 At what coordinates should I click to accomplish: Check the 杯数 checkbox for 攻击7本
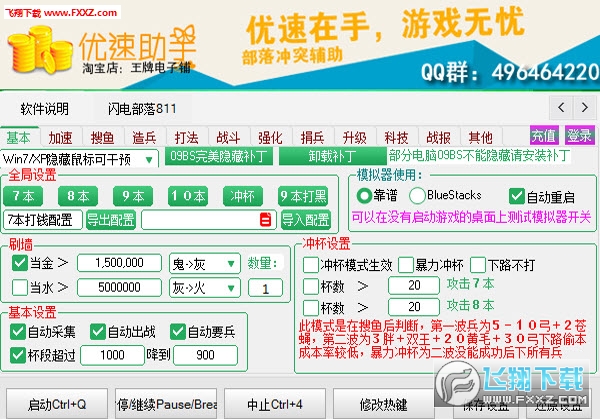point(311,286)
